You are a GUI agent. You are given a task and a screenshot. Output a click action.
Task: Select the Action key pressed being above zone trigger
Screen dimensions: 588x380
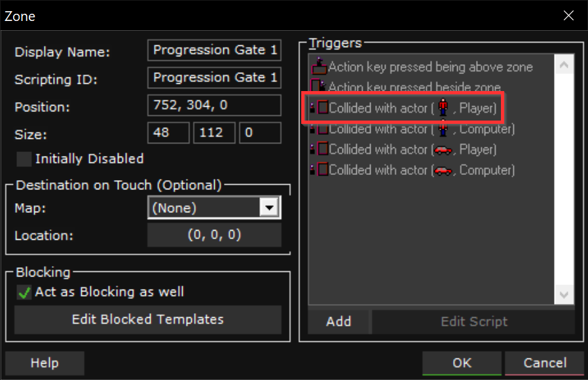[x=430, y=67]
